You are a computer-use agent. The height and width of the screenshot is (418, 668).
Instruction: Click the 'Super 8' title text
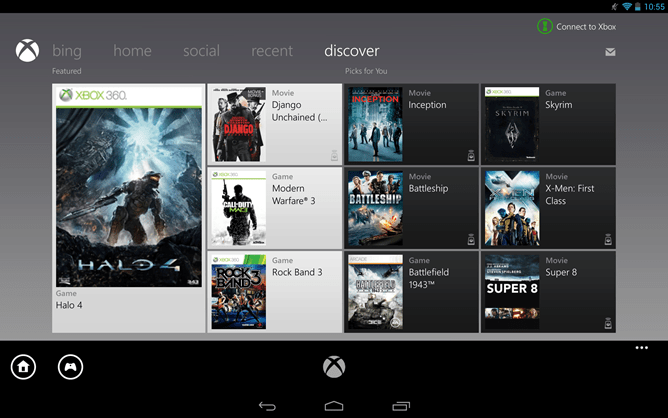pyautogui.click(x=561, y=272)
